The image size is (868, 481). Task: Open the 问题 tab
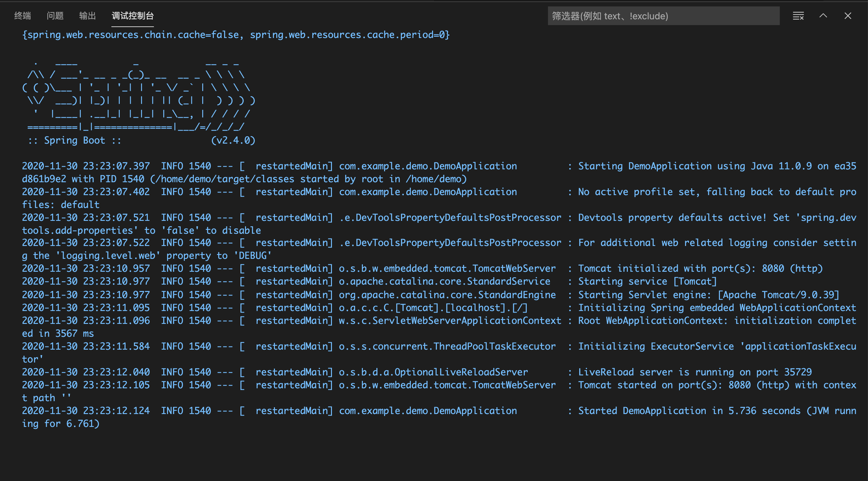coord(55,16)
